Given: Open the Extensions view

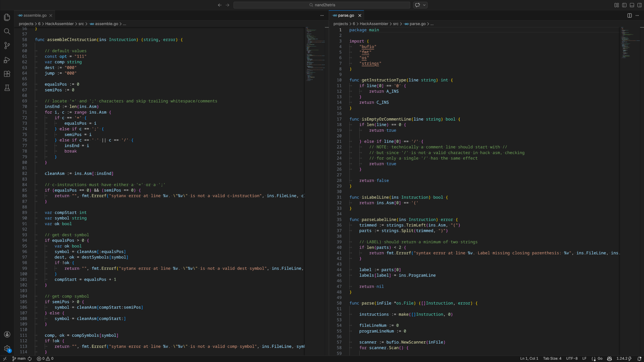Looking at the screenshot, I should pos(7,74).
